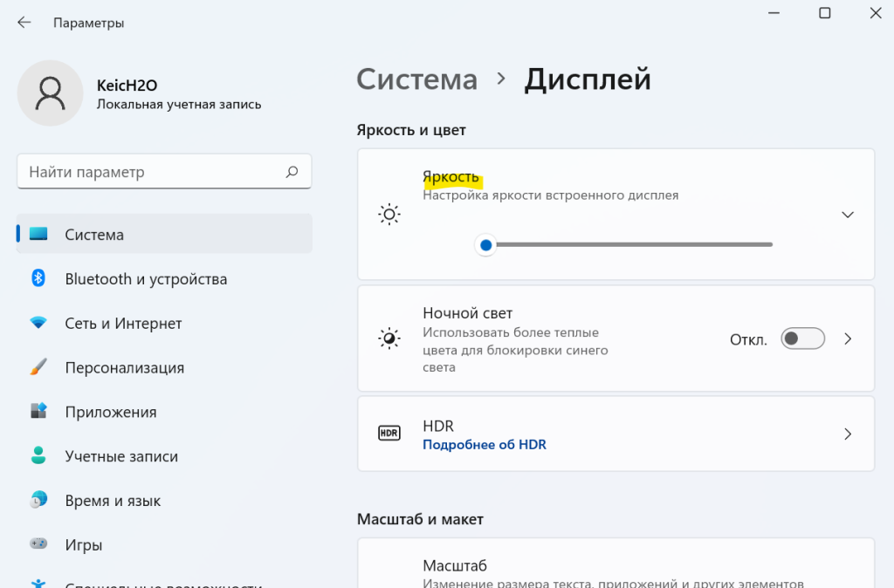Open Учетные записи category
Viewport: 894px width, 588px height.
click(164, 456)
